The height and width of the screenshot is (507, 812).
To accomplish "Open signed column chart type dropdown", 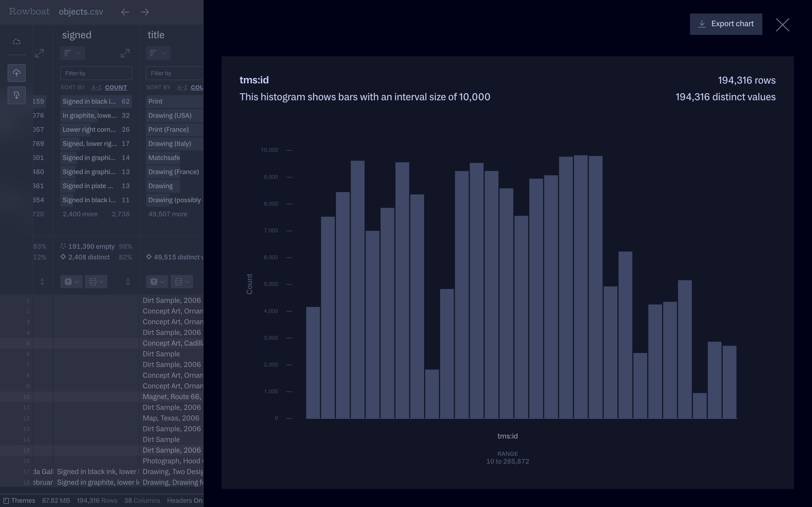I will pyautogui.click(x=72, y=53).
